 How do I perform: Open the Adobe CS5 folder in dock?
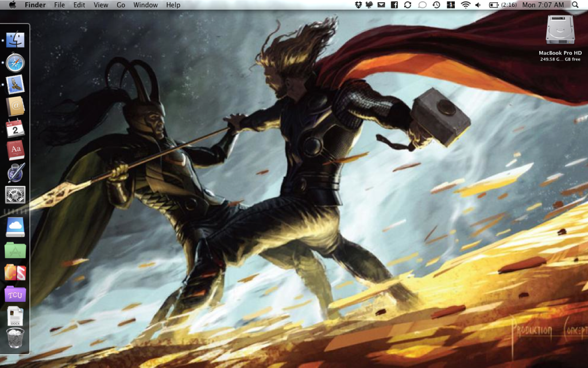pos(16,272)
